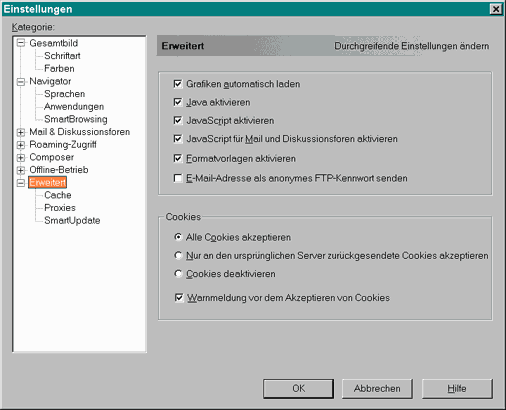Select the highlighted Erweitert category

pyautogui.click(x=47, y=182)
